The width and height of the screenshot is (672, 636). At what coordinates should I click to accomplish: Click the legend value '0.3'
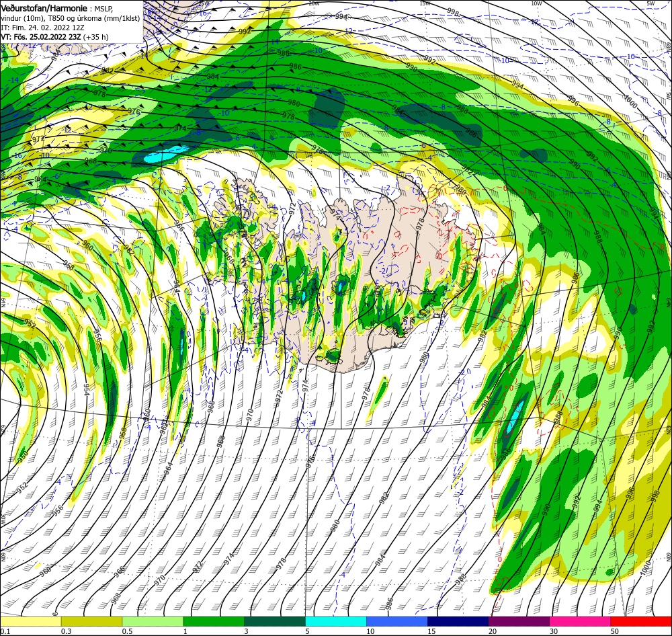67,631
